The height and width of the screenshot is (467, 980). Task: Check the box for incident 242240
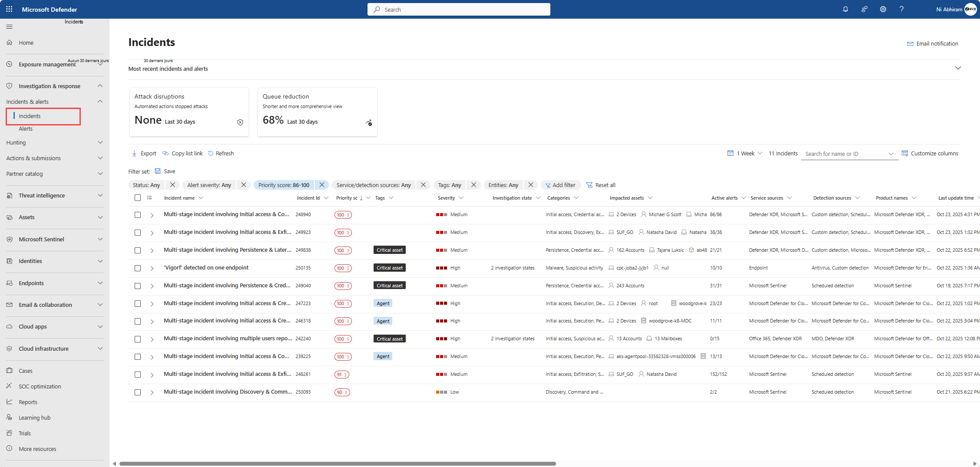[x=138, y=339]
